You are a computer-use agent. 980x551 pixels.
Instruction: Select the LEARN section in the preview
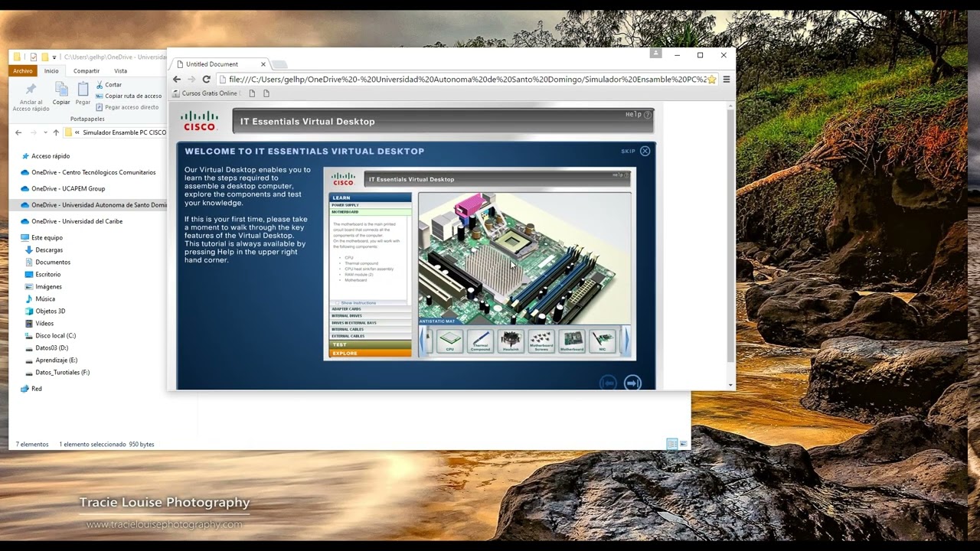click(x=371, y=197)
